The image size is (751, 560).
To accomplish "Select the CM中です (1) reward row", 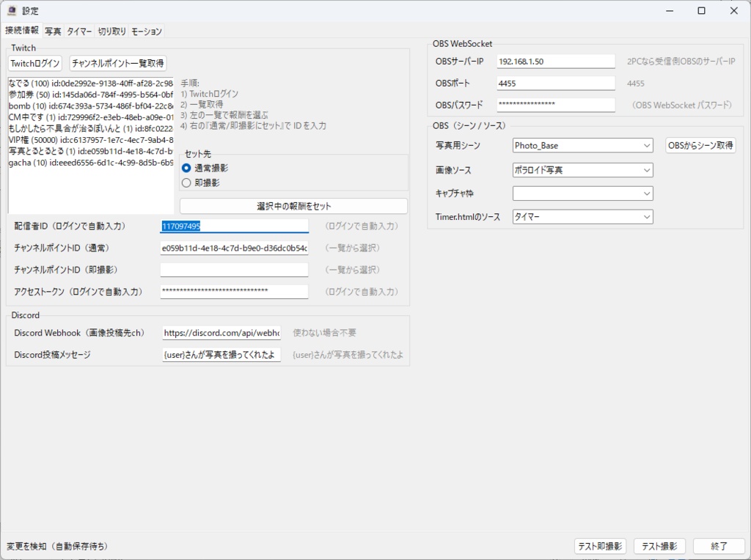I will (x=90, y=117).
